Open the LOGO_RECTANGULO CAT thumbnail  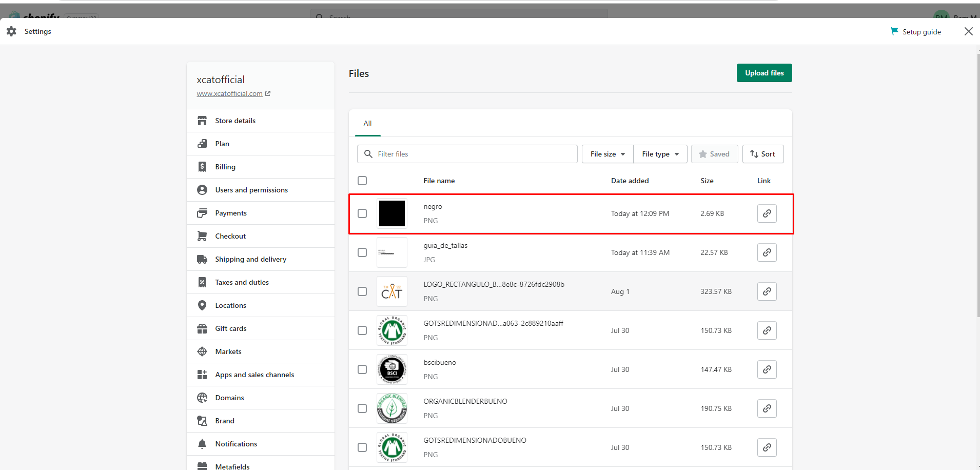[391, 291]
